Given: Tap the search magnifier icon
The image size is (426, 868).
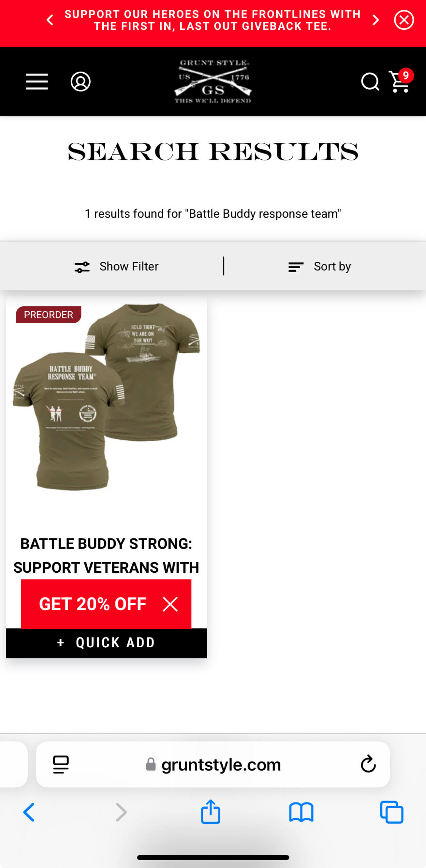Looking at the screenshot, I should [x=370, y=81].
